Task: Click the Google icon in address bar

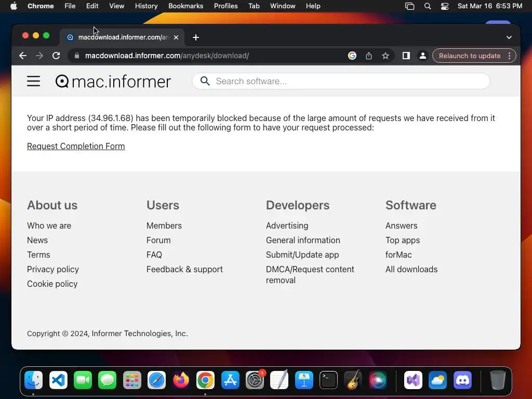Action: tap(352, 56)
